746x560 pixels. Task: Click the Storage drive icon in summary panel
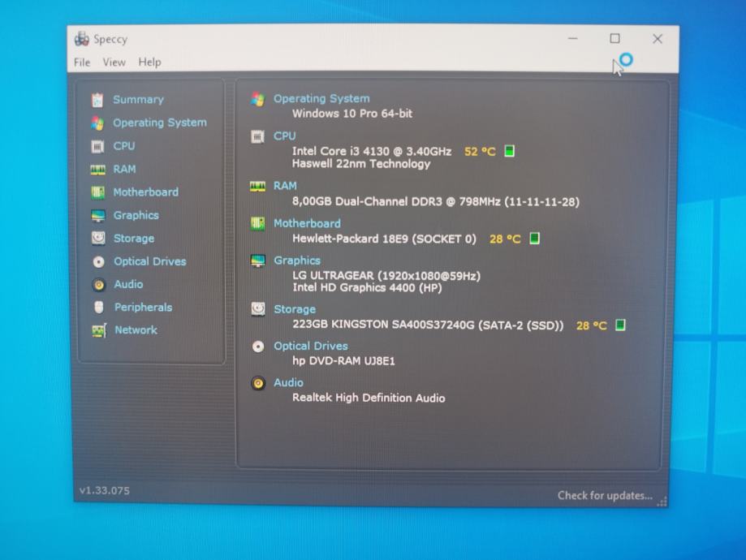(x=258, y=309)
